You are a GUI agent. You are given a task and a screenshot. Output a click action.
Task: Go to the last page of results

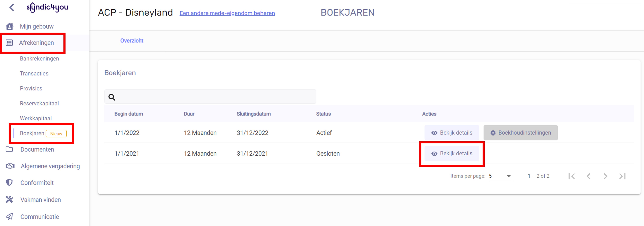(622, 176)
